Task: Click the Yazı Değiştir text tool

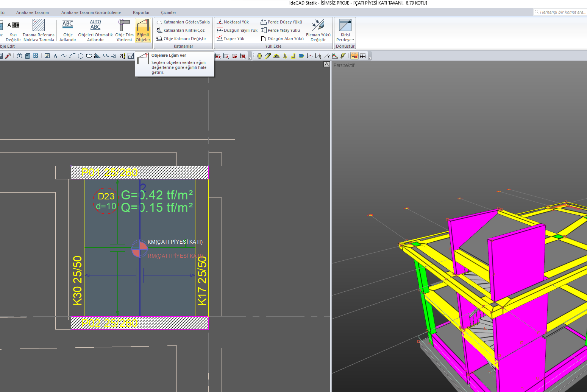Action: coord(13,30)
